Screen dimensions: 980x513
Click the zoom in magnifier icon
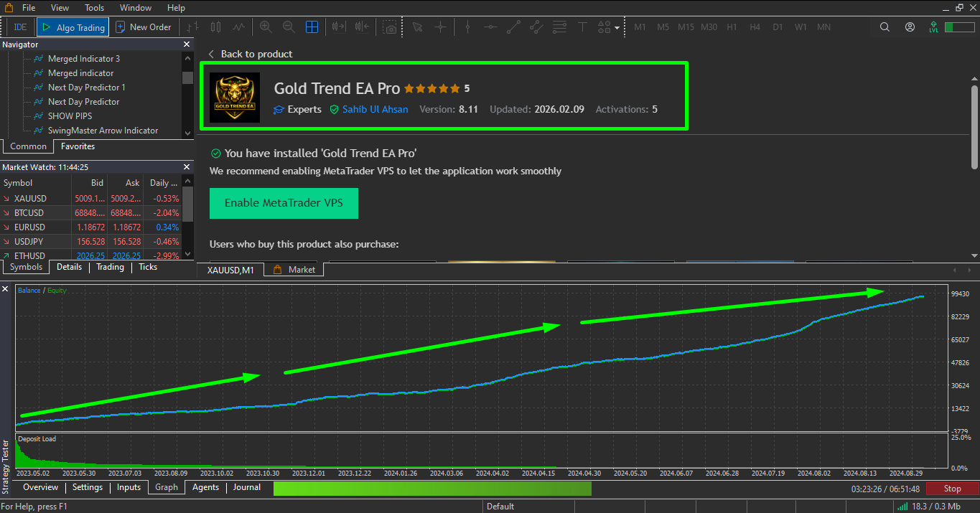pyautogui.click(x=266, y=27)
